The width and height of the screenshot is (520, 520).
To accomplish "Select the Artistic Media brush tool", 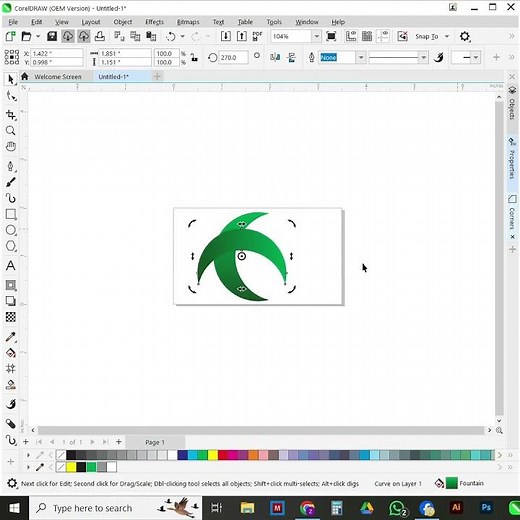I will coord(11,182).
